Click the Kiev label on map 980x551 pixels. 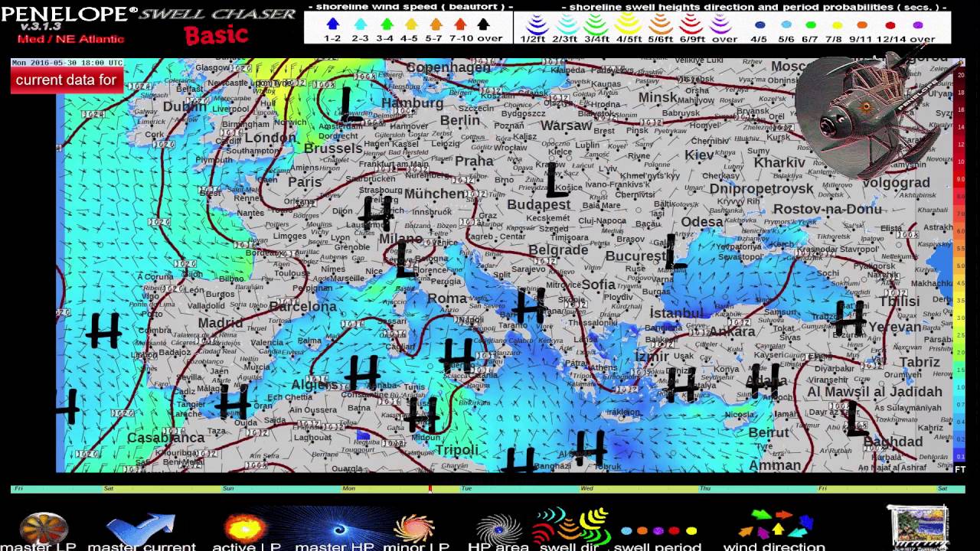pyautogui.click(x=699, y=155)
